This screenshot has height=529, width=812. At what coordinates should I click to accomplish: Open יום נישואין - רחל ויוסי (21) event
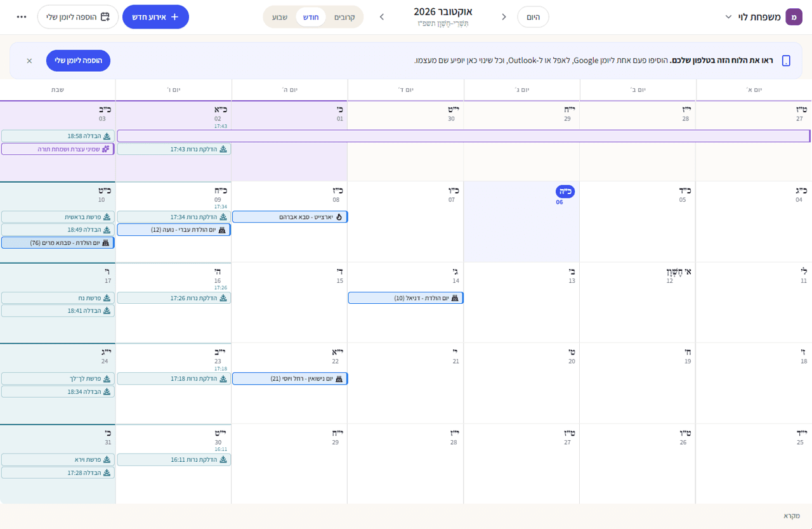tap(290, 379)
